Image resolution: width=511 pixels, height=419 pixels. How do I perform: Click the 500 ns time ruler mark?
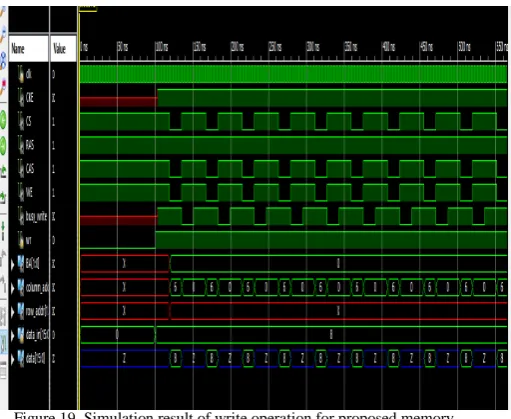coord(465,47)
